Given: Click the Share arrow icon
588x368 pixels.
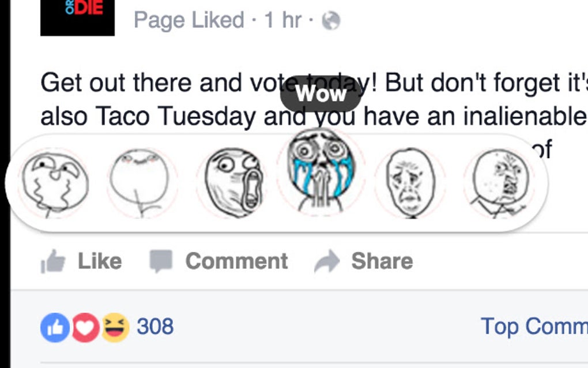Looking at the screenshot, I should (x=327, y=260).
